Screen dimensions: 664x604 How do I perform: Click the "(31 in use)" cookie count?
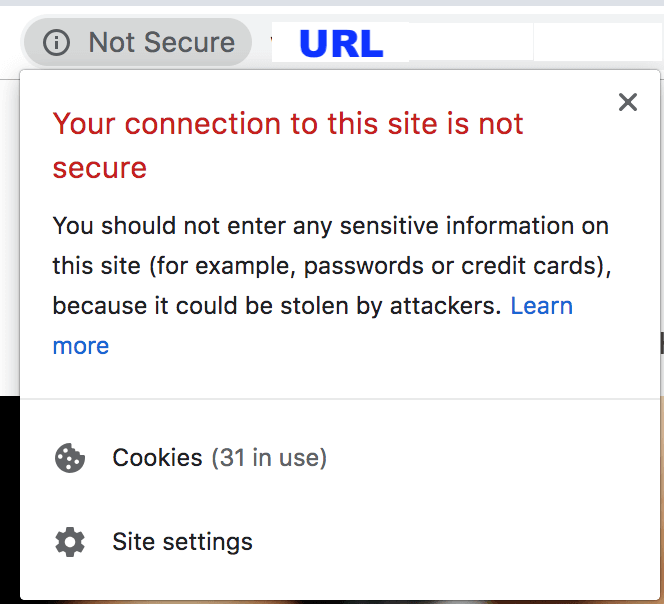[269, 458]
